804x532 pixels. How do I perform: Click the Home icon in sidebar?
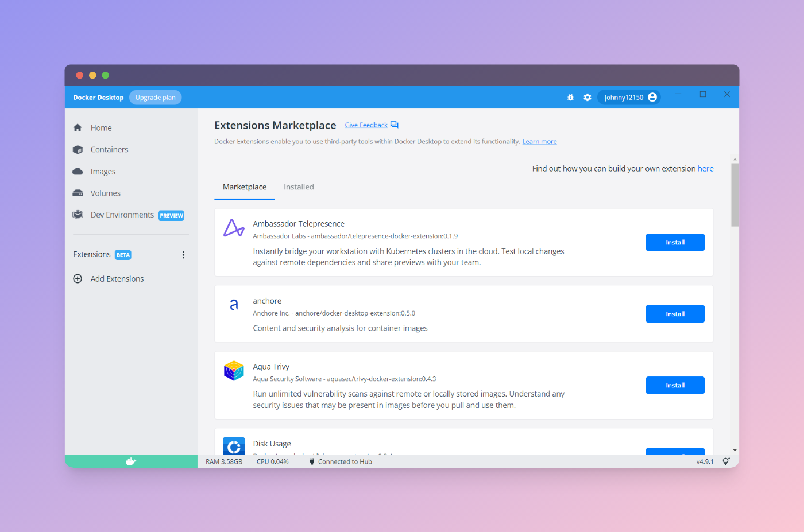click(x=78, y=127)
